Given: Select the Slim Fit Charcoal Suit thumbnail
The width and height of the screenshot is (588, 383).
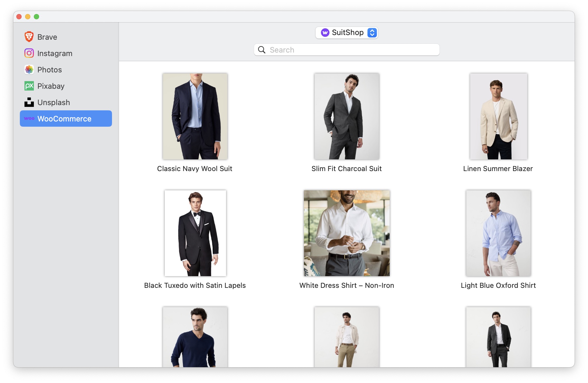Looking at the screenshot, I should 347,116.
